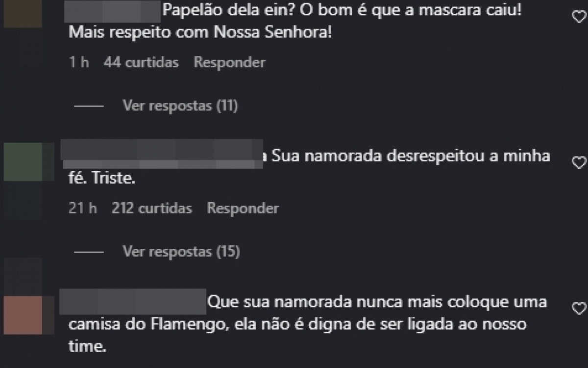Click the heart icon next to the bottom comment
This screenshot has height=368, width=588.
pos(578,308)
